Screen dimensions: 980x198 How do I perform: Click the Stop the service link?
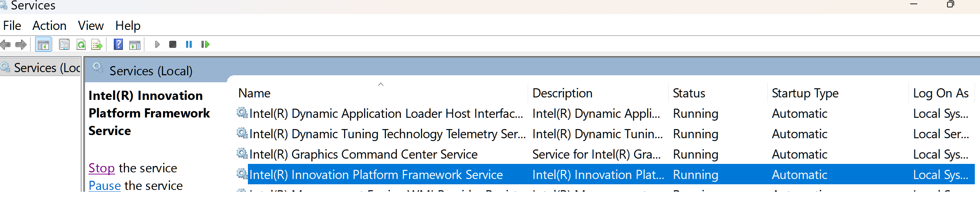pyautogui.click(x=101, y=168)
